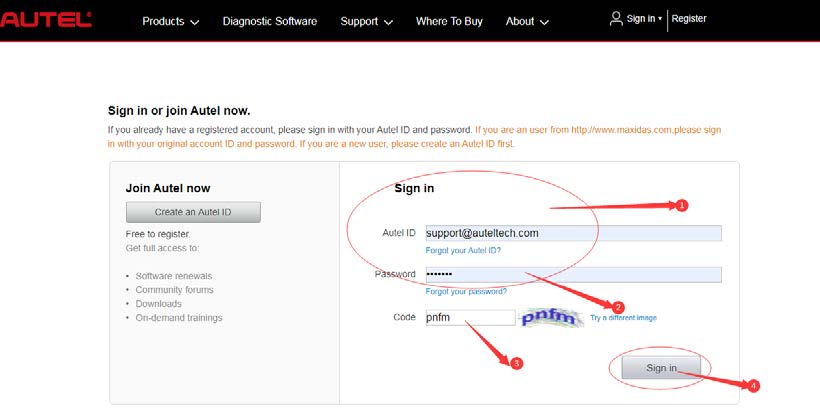Click the pnfm captcha image
820x411 pixels.
coord(551,317)
